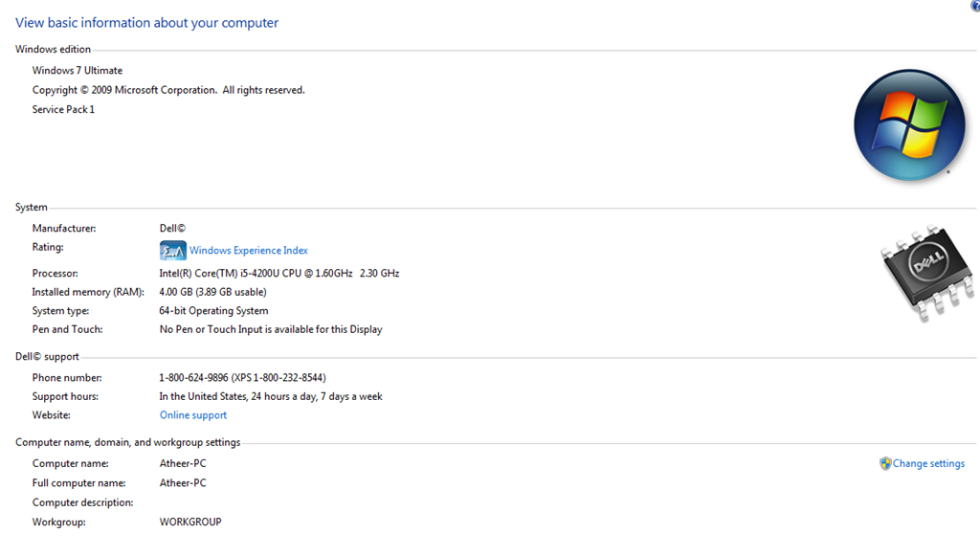Click the 64-bit Operating System value

click(213, 311)
